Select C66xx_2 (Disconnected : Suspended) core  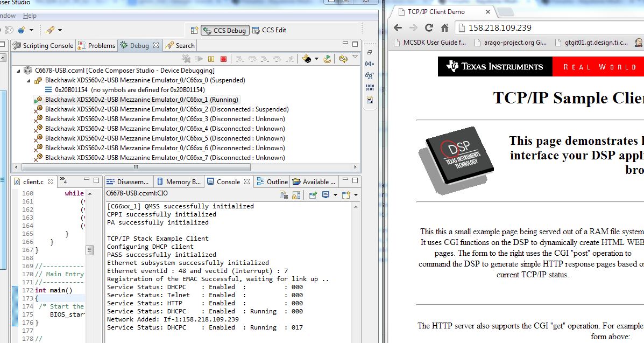tap(161, 109)
